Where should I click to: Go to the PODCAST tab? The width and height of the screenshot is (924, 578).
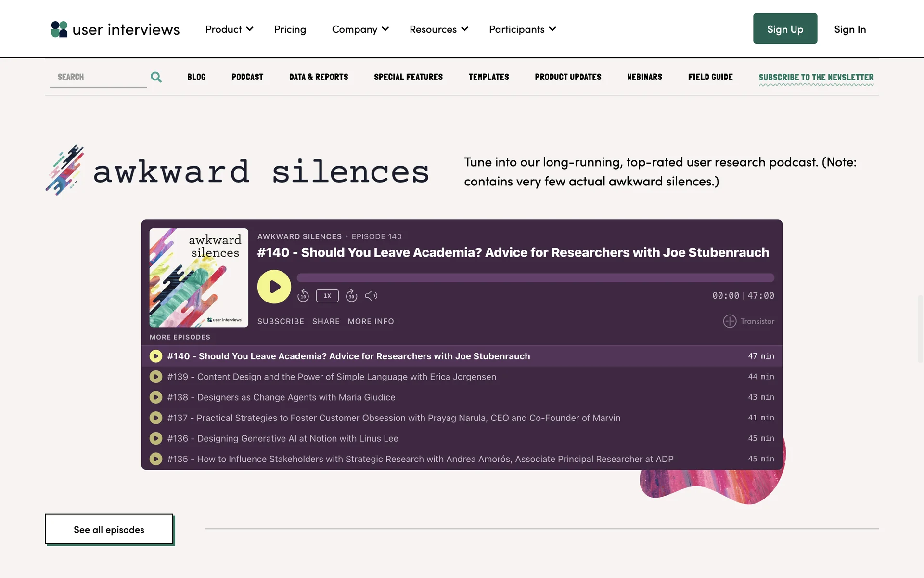click(247, 77)
